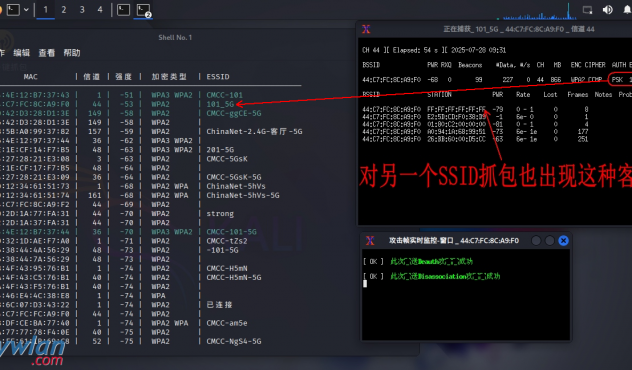Open the 查看 menu in the shell

pos(47,53)
